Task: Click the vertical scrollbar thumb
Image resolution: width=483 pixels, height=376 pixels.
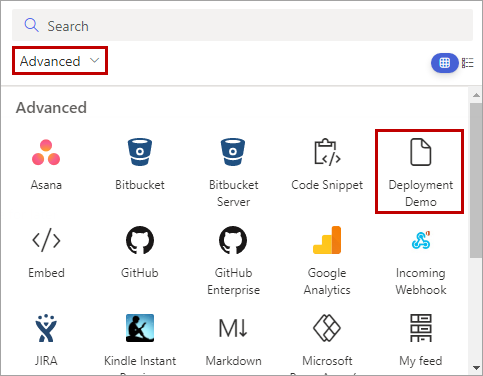Action: (476, 180)
